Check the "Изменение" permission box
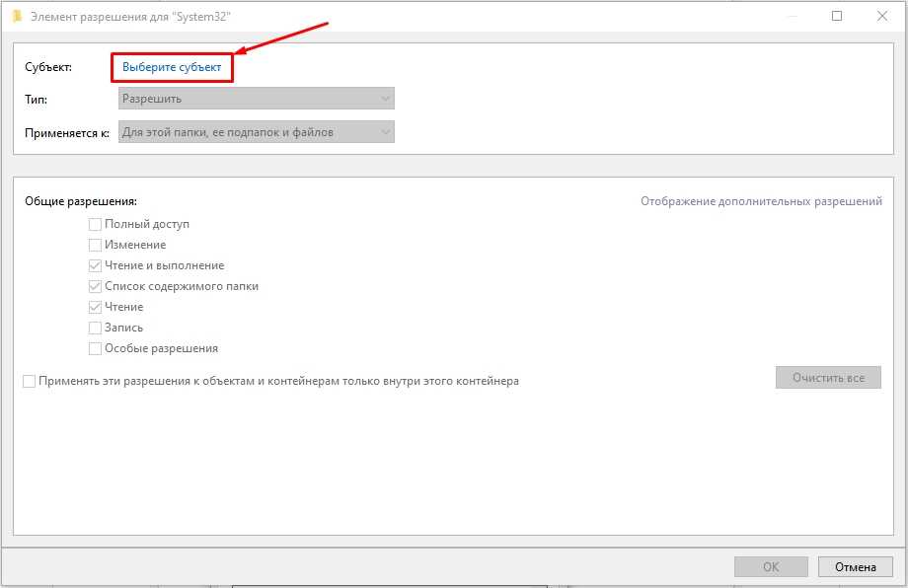The height and width of the screenshot is (588, 908). [96, 245]
